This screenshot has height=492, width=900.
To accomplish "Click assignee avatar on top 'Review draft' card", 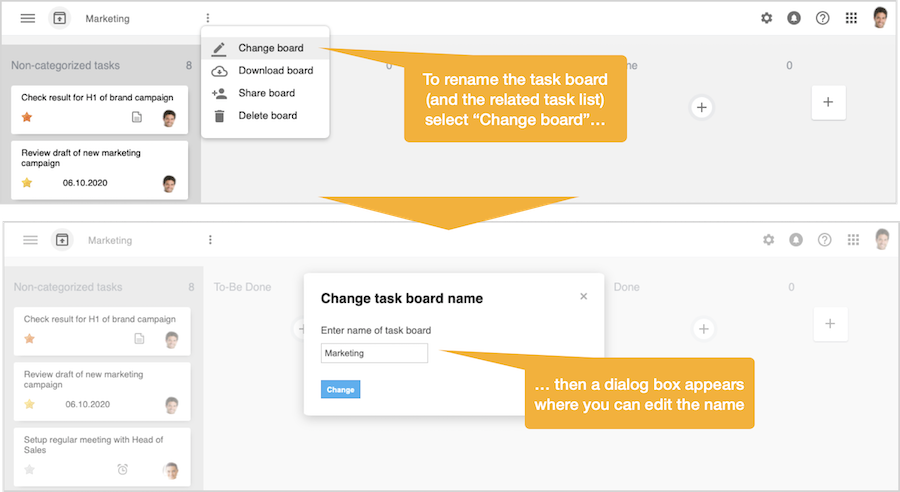I will click(169, 184).
